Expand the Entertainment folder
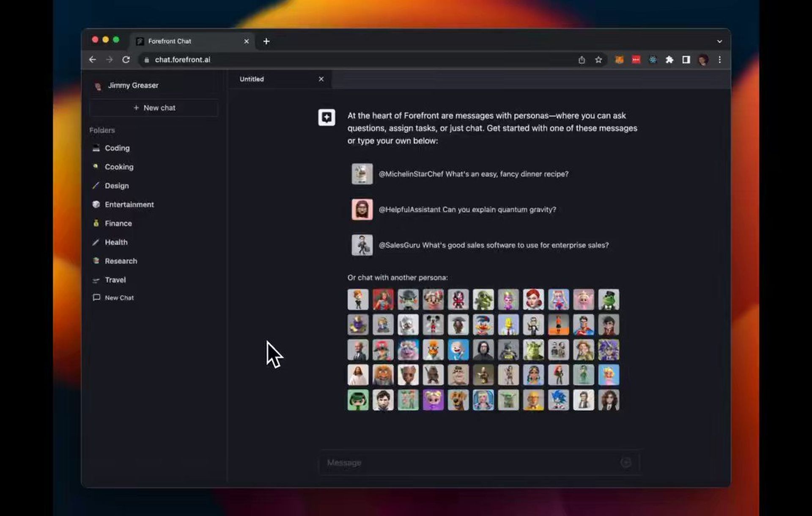 tap(129, 204)
